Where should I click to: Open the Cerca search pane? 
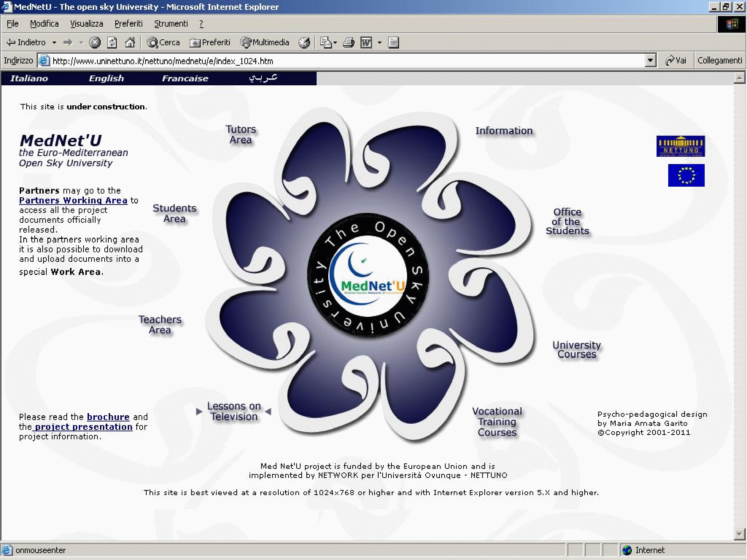point(163,43)
